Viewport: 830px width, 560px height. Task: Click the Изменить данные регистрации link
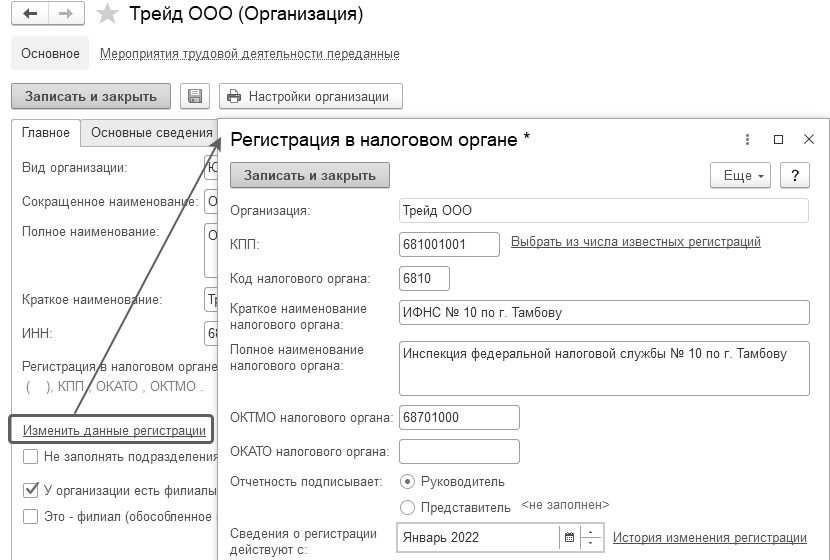coord(114,430)
